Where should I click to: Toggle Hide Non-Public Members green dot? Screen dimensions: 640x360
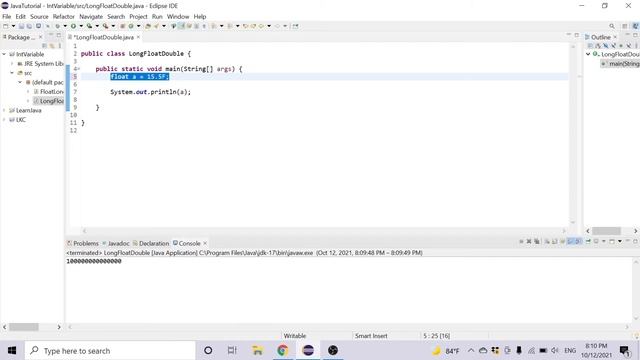[x=621, y=46]
